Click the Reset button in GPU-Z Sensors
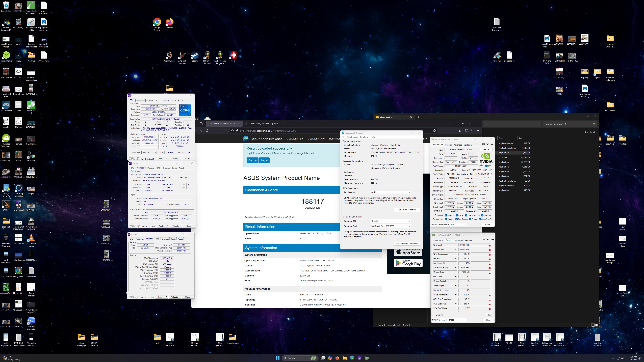Image resolution: width=644 pixels, height=362 pixels. tap(490, 315)
